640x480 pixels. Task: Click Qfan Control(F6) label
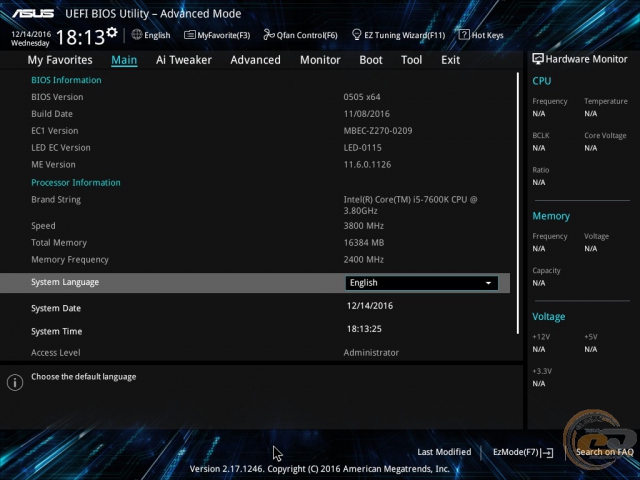point(307,36)
